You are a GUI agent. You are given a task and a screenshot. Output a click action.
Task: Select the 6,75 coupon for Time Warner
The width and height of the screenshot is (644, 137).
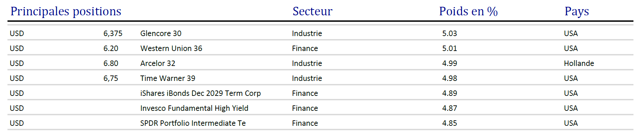(111, 78)
